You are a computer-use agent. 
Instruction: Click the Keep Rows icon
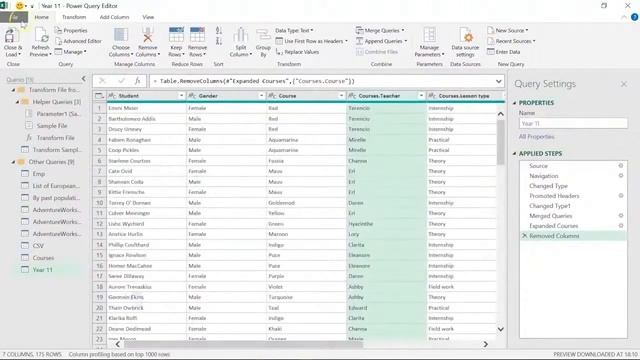[176, 35]
